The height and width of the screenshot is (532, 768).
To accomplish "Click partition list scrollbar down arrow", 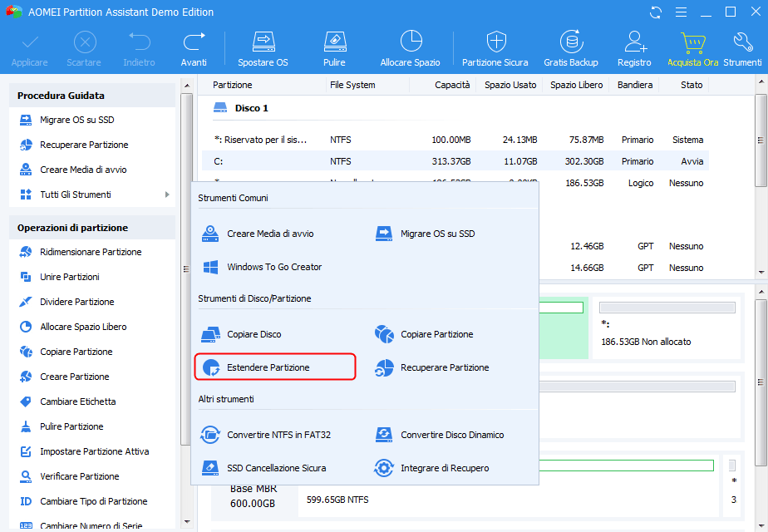I will click(761, 273).
